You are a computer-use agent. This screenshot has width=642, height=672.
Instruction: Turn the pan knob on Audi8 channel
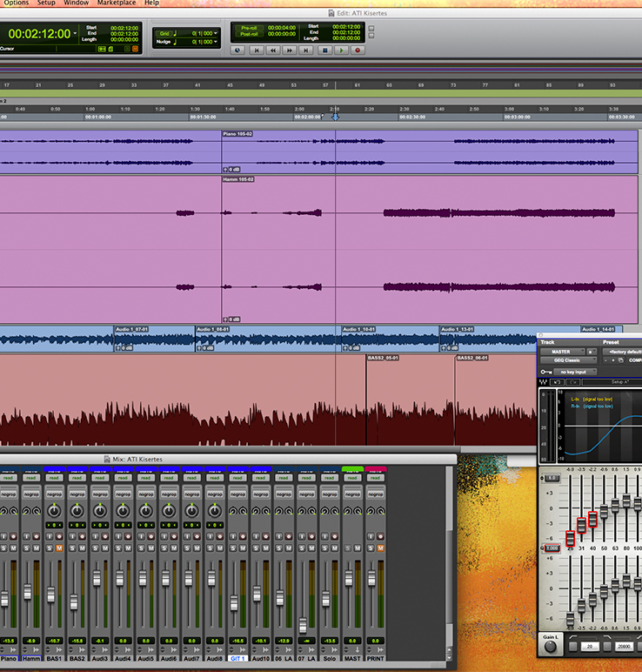tap(215, 511)
